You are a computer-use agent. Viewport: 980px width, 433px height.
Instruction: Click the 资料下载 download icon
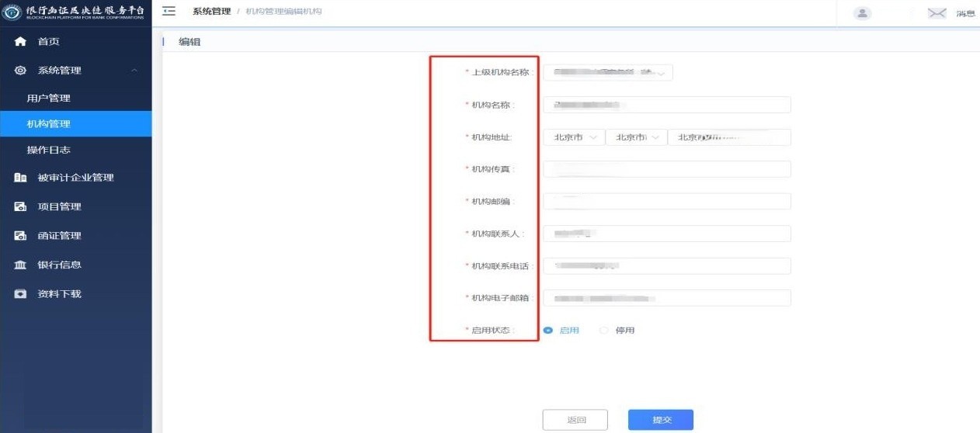[x=21, y=294]
